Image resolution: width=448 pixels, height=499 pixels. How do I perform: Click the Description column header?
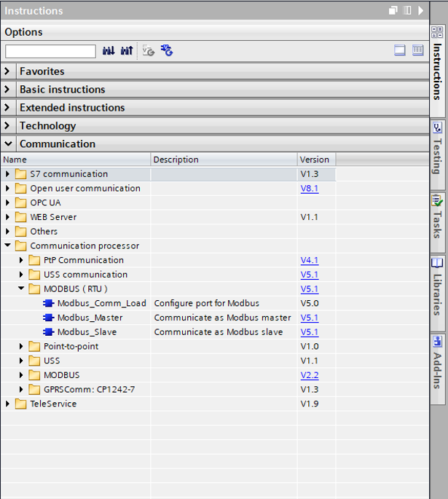coord(224,160)
